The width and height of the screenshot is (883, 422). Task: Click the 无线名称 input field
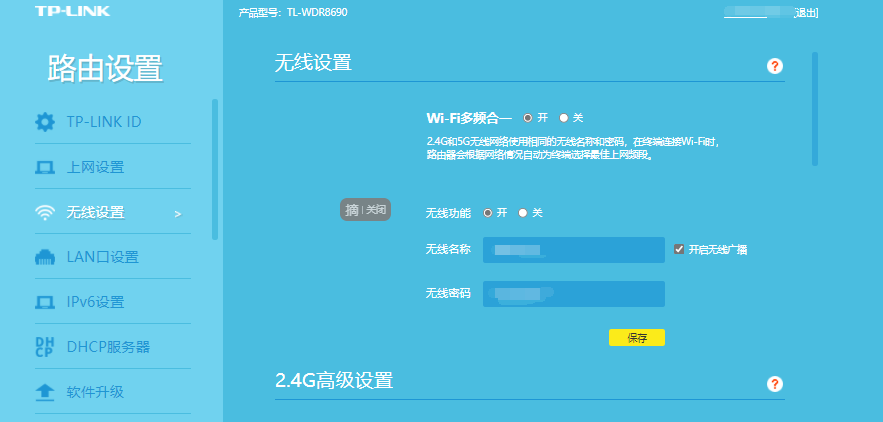coord(573,250)
